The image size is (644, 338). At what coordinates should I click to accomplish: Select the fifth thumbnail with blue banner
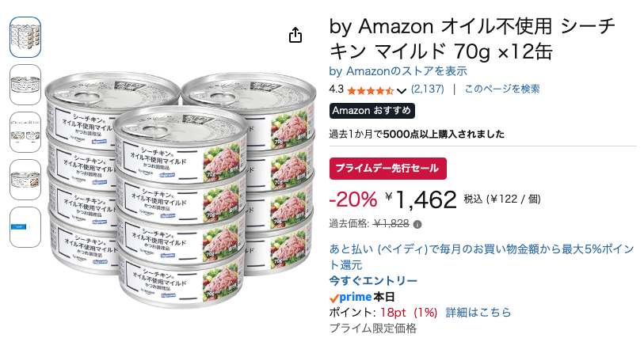point(25,227)
